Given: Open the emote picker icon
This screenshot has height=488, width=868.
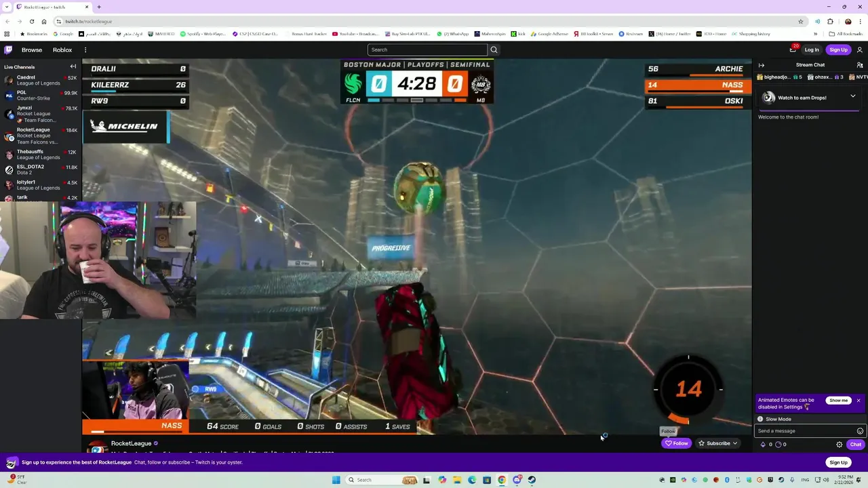Looking at the screenshot, I should pos(860,431).
